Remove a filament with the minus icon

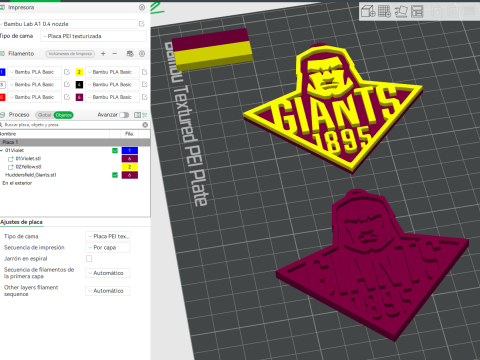[x=114, y=53]
